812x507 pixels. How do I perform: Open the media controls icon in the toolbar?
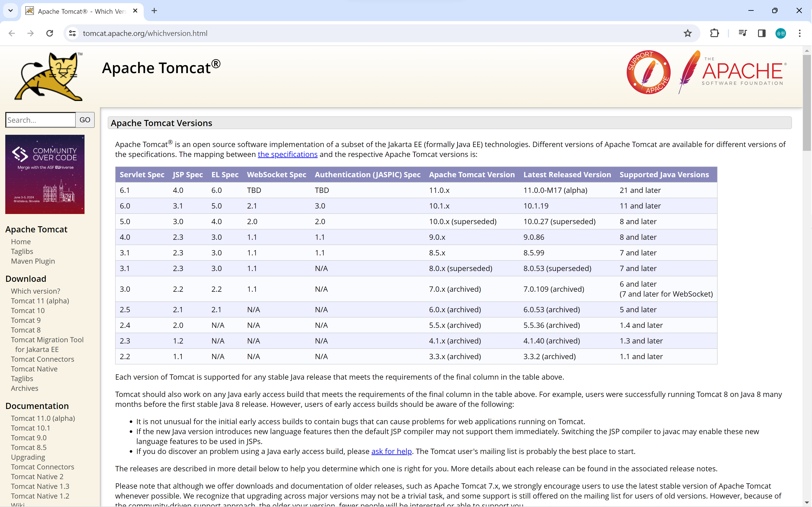tap(742, 33)
